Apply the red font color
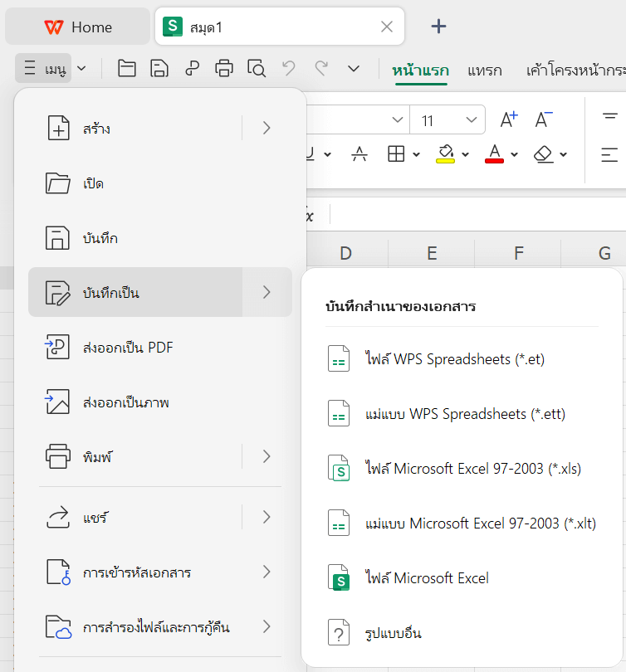 pyautogui.click(x=494, y=153)
